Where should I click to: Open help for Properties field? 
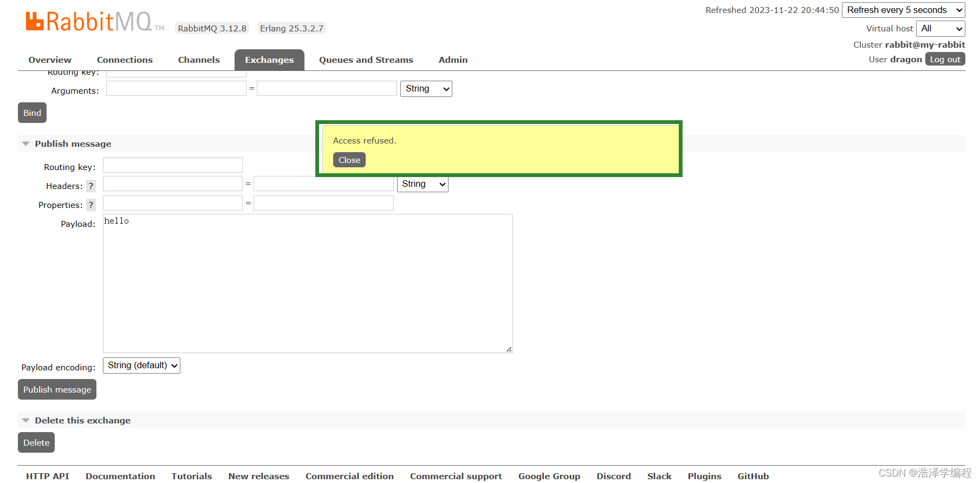click(x=91, y=205)
